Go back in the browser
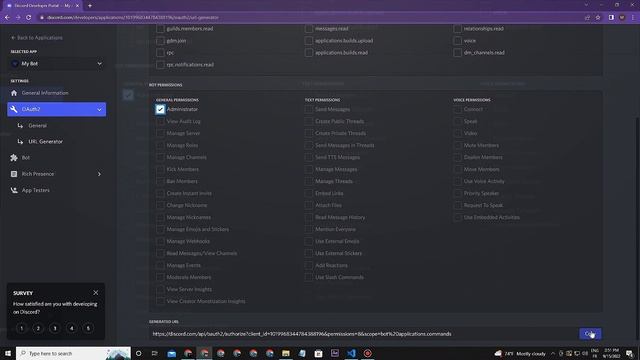 point(7,18)
